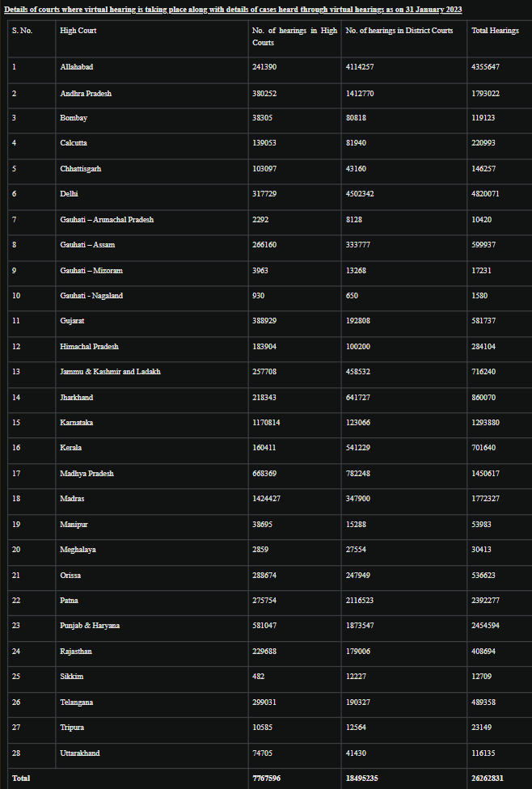Image resolution: width=532 pixels, height=789 pixels.
Task: Click Patna's district court hearings 2116523
Action: pos(360,601)
